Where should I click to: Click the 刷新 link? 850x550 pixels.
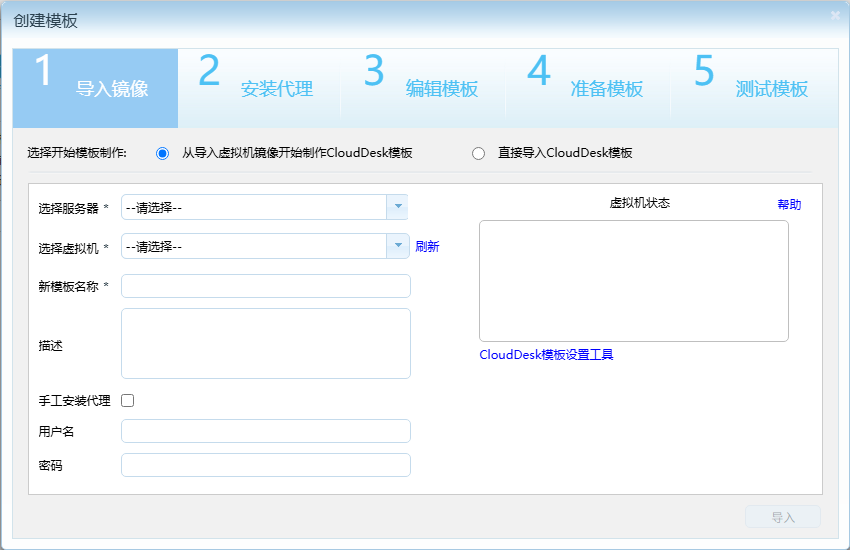(427, 247)
